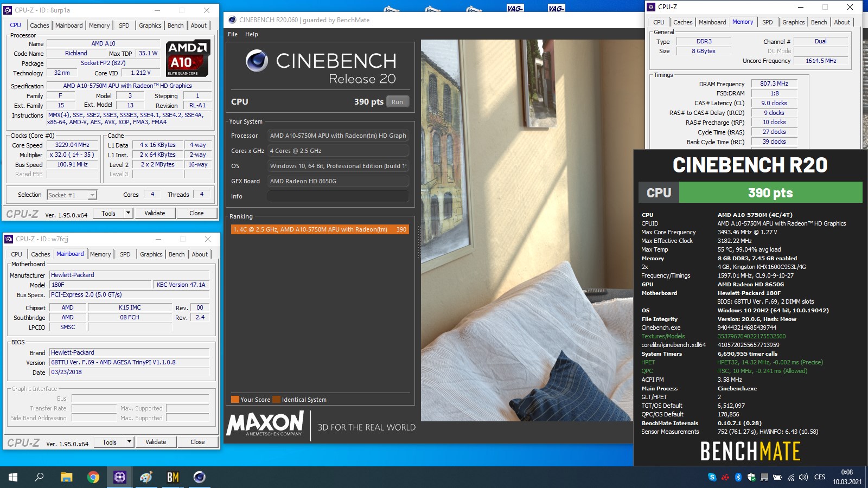
Task: Open the Wi-Fi network tray icon
Action: (791, 477)
